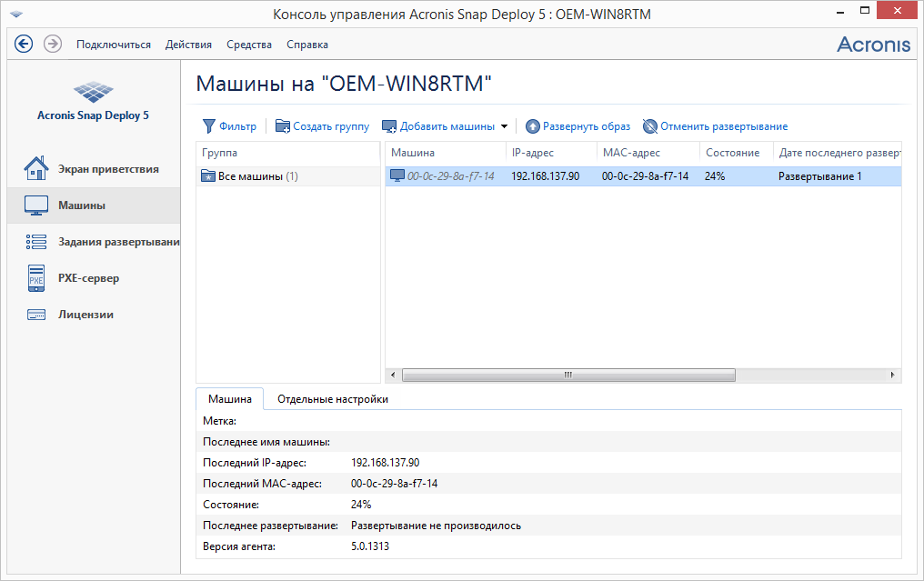
Task: Select machine name 00-0c-29-8a-f7-14 in table
Action: point(451,176)
